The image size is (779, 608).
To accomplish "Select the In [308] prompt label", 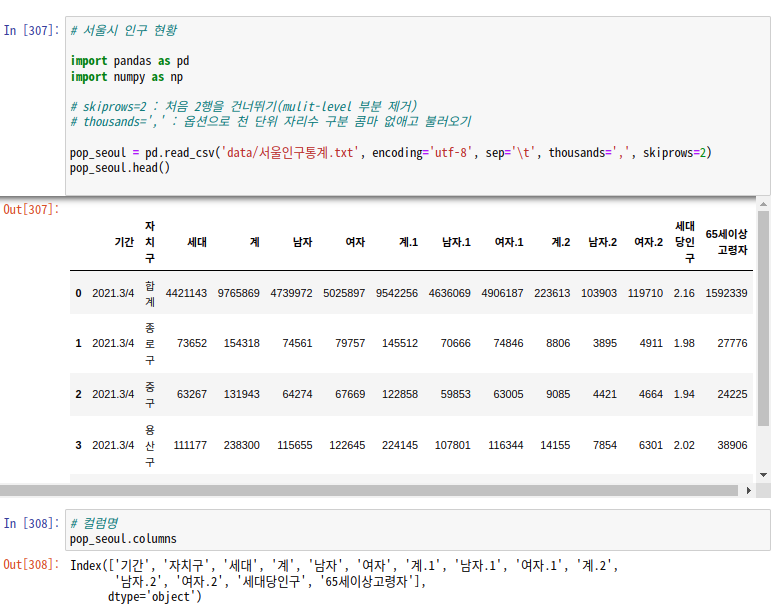I will pyautogui.click(x=31, y=524).
